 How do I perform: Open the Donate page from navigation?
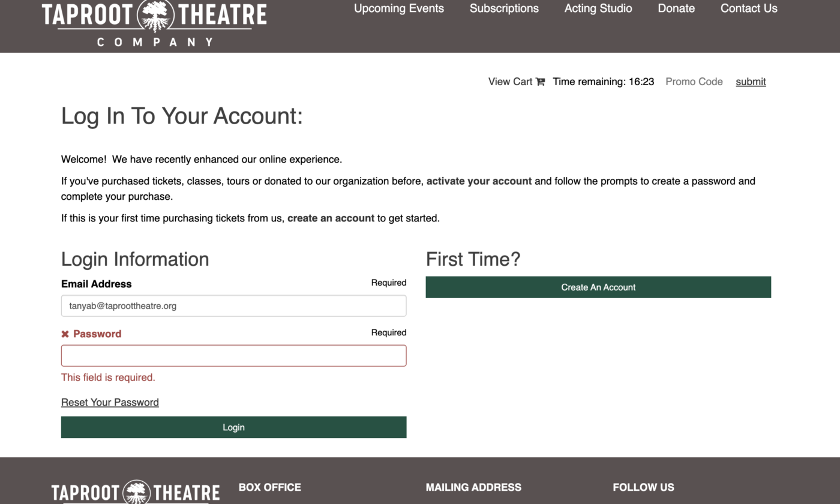tap(676, 8)
